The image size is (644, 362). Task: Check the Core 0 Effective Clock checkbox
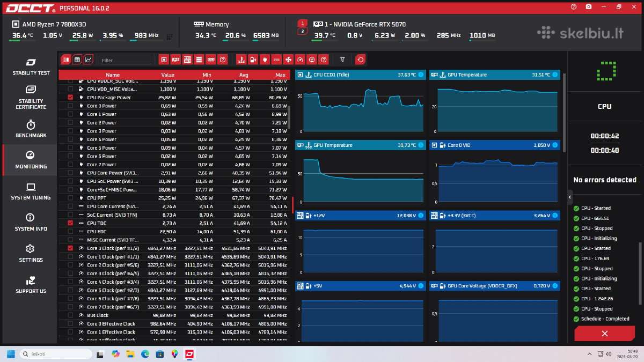pyautogui.click(x=70, y=324)
